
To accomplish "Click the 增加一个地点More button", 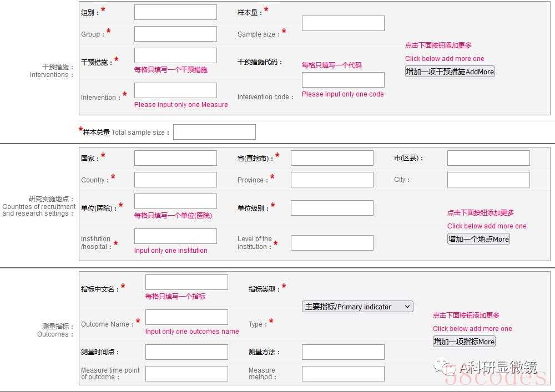I will [x=478, y=239].
